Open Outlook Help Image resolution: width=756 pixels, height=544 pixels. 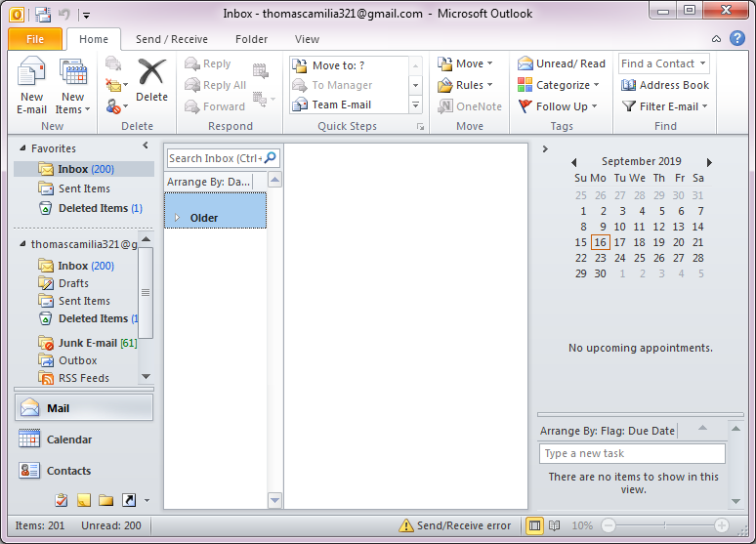737,38
